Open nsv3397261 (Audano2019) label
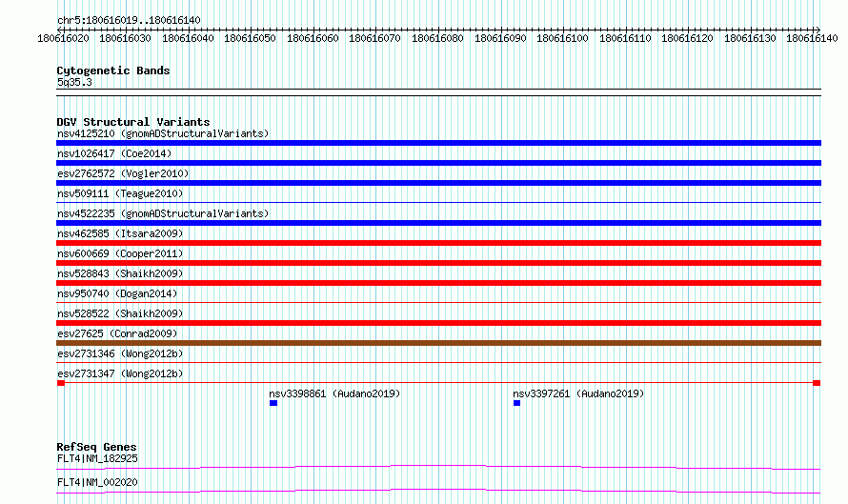848x504 pixels. click(578, 393)
